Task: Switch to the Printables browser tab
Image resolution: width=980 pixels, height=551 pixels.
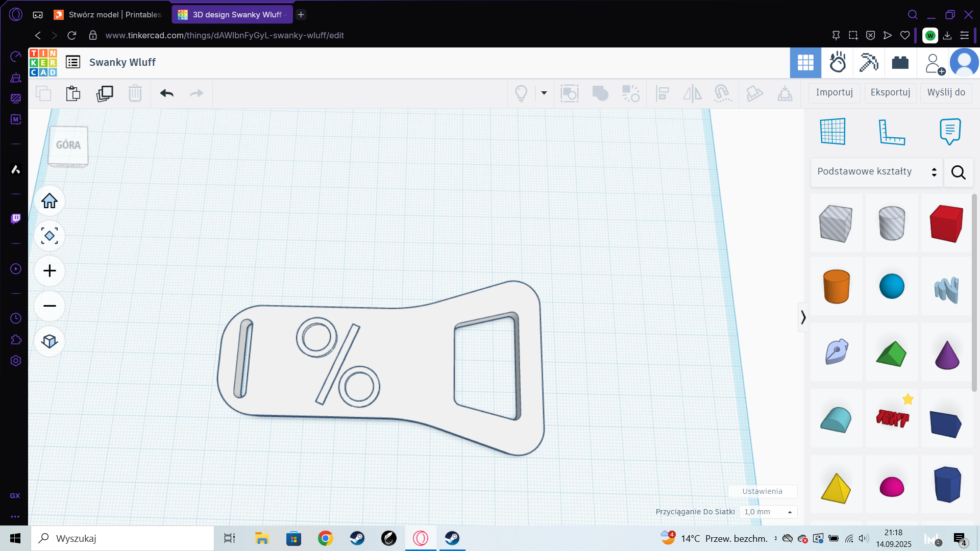Action: point(108,14)
